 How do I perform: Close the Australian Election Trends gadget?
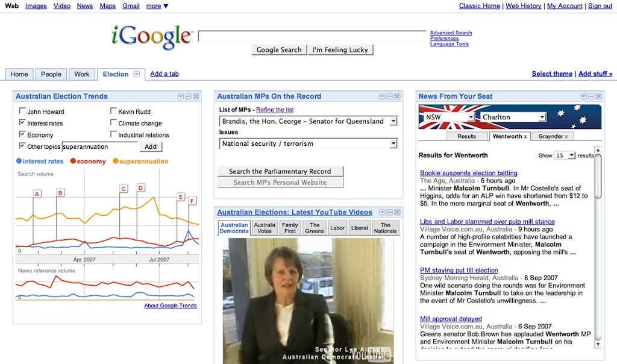pos(196,96)
